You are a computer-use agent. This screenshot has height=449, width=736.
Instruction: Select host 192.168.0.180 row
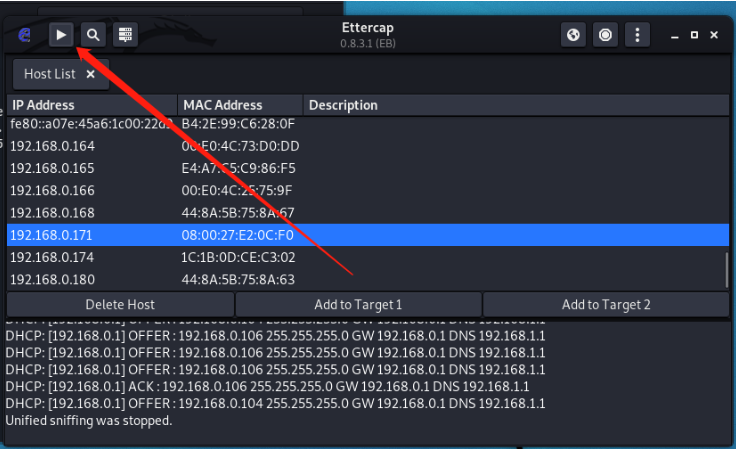(368, 280)
